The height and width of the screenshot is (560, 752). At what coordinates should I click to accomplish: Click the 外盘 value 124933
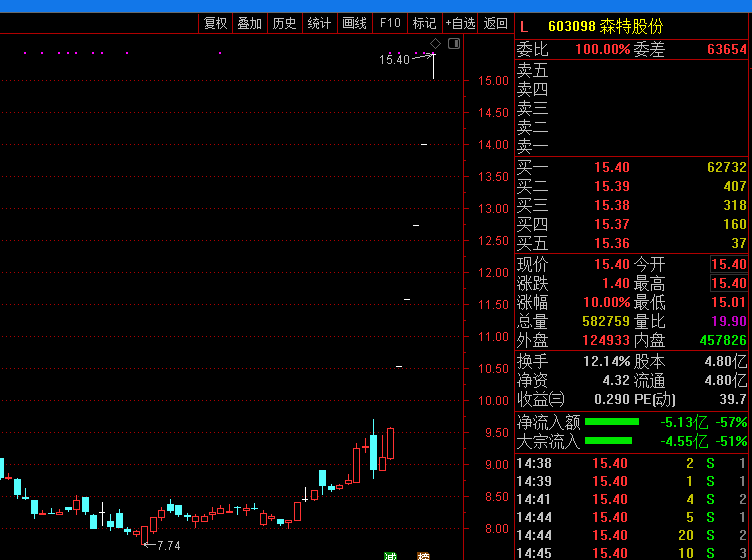point(606,340)
